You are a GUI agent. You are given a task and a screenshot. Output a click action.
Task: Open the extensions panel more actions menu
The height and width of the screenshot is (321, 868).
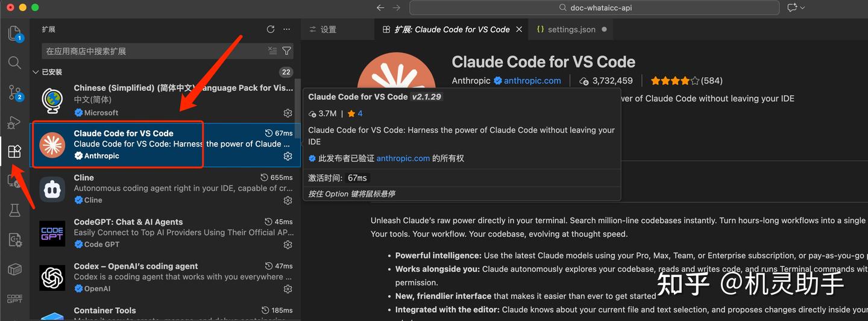click(x=287, y=29)
